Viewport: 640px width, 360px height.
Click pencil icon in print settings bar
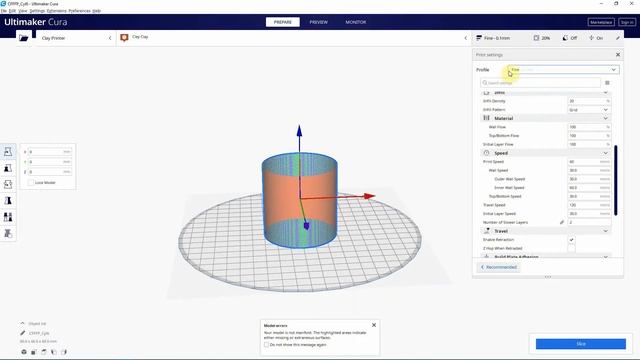(618, 38)
